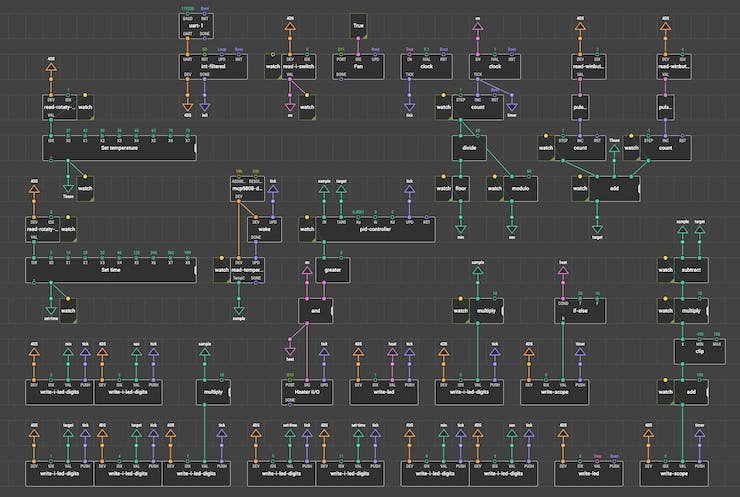Select the subtract node
This screenshot has height=497, width=740.
click(691, 270)
